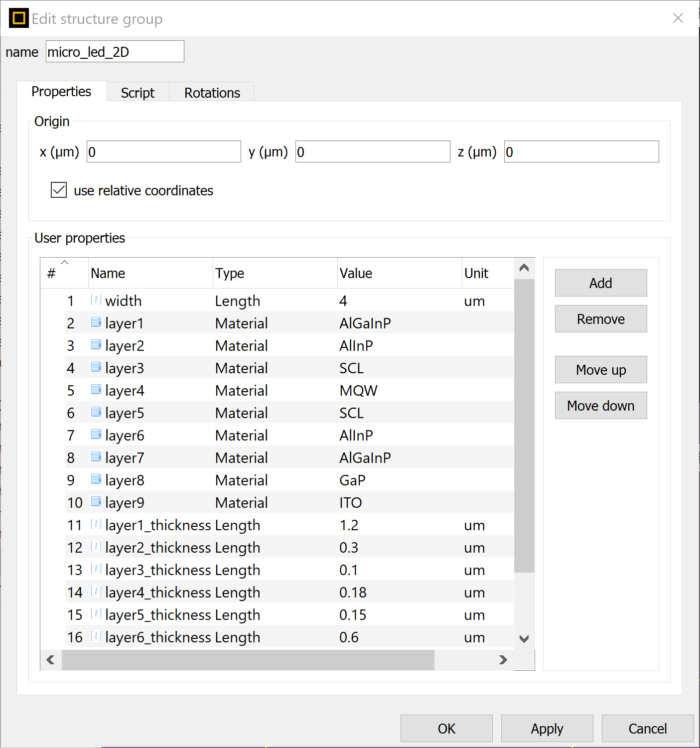Click the application icon in the title bar
This screenshot has height=748, width=700.
point(19,18)
